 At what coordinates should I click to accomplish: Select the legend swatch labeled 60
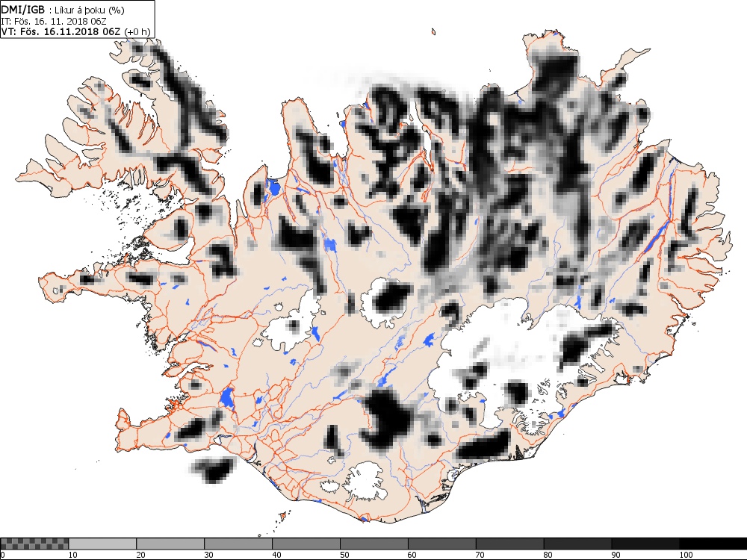tap(441, 544)
